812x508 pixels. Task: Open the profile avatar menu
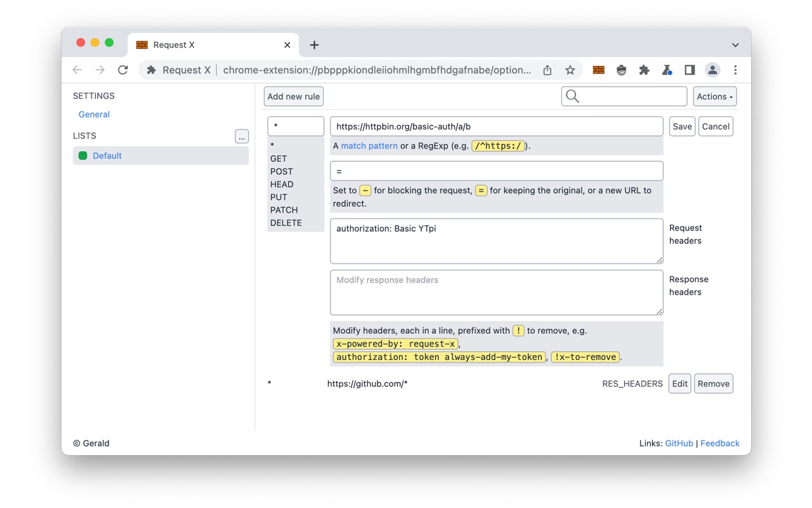712,70
